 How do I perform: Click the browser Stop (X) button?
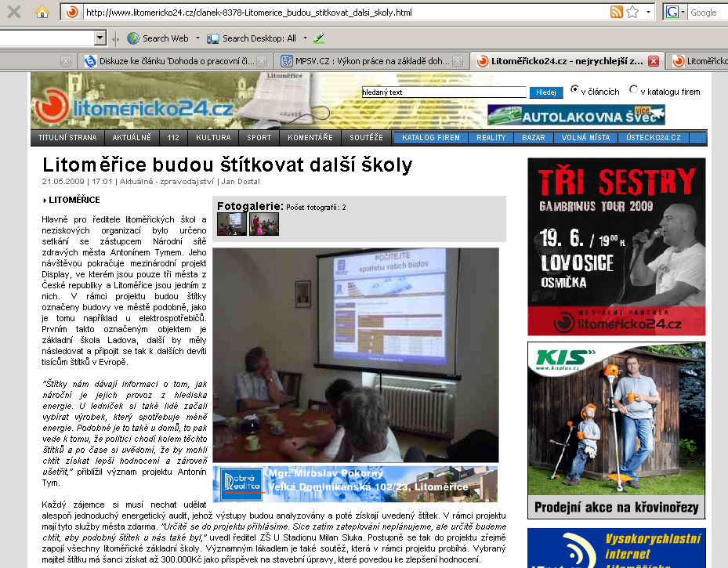(x=14, y=12)
